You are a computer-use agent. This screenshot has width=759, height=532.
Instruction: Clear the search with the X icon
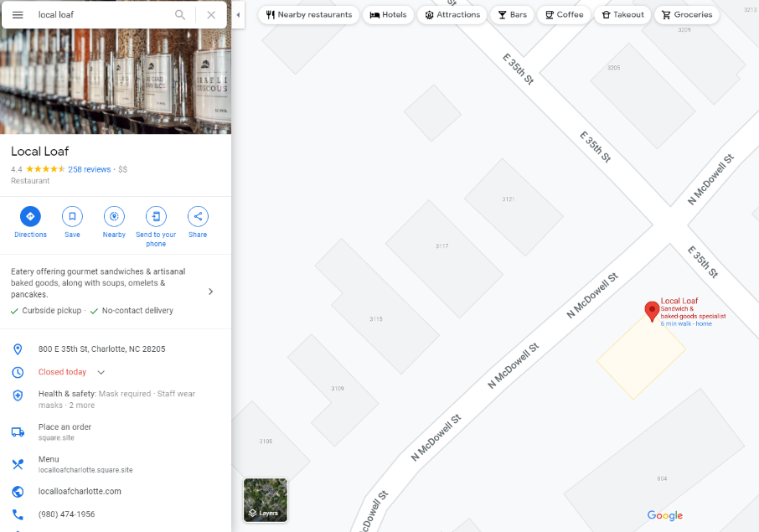(x=211, y=14)
